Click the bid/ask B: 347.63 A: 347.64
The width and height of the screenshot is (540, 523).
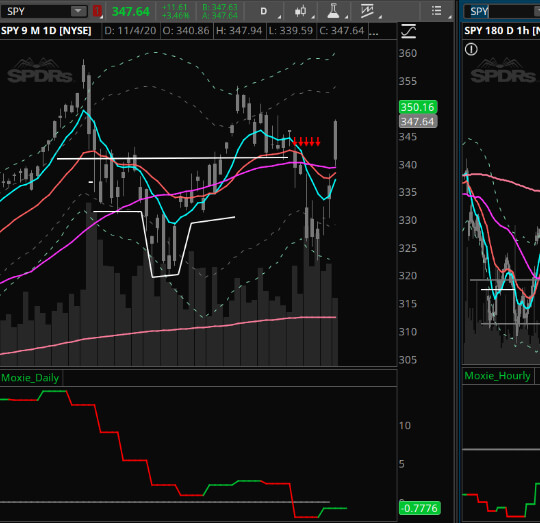coord(220,12)
